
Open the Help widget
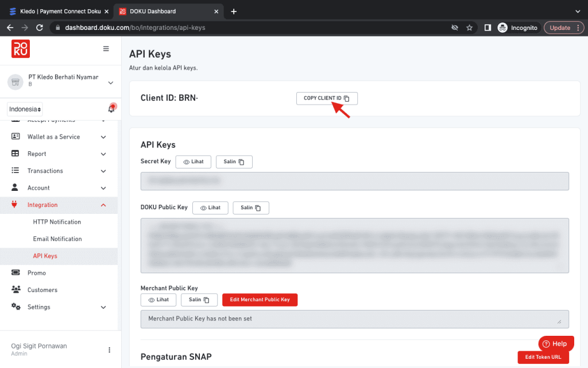tap(556, 344)
